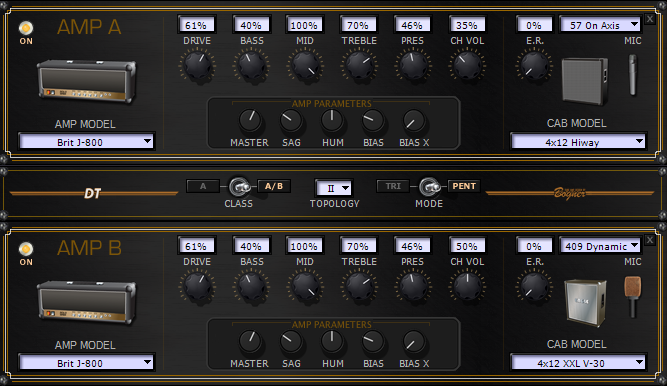Screen dimensions: 667x386
Task: Close the Amp A cab section with X
Action: pyautogui.click(x=650, y=19)
